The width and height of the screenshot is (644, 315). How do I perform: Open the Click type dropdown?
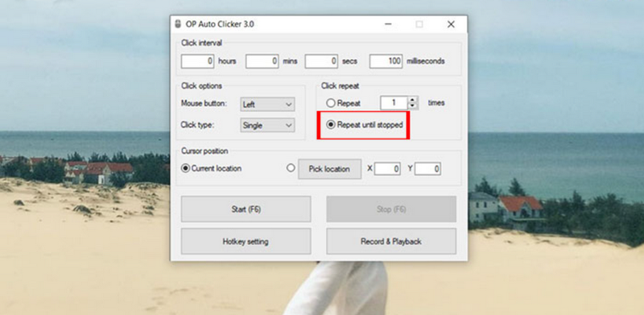267,126
